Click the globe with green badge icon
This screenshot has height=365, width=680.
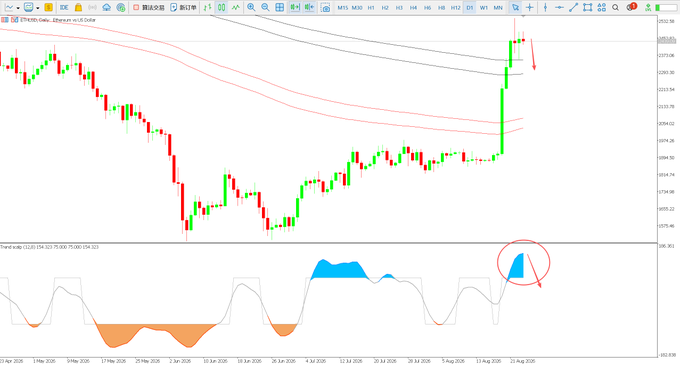[x=121, y=7]
